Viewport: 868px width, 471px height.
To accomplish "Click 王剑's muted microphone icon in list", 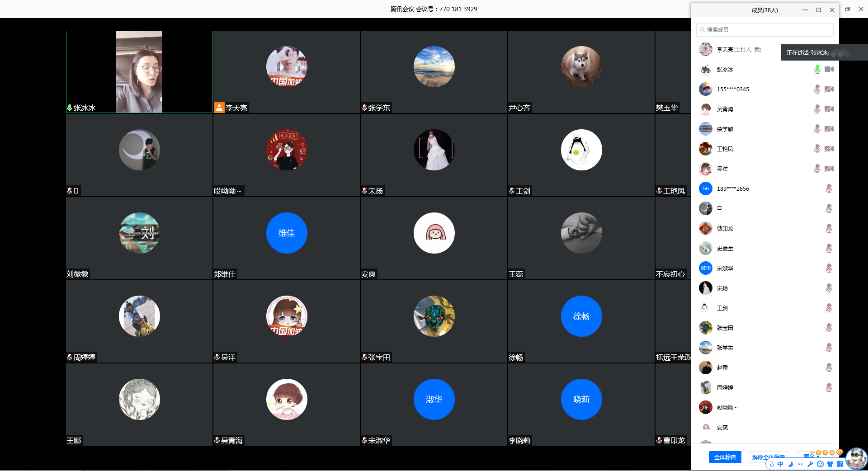I will [829, 308].
